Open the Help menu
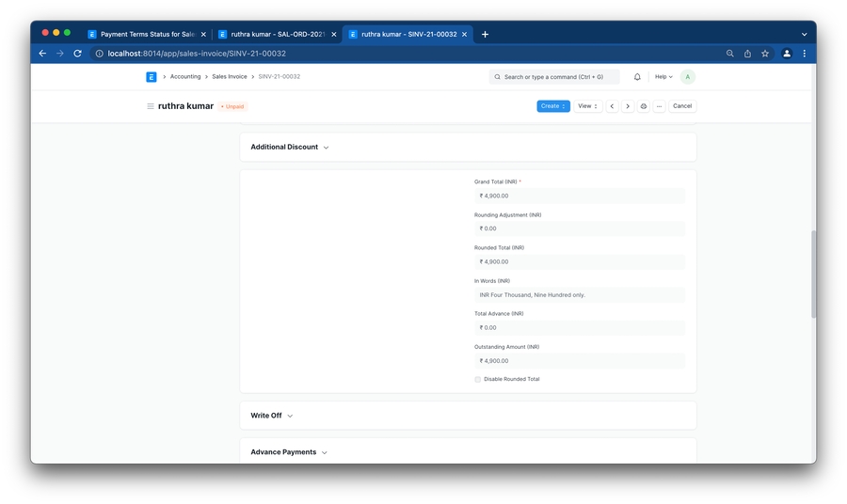This screenshot has height=504, width=847. coord(663,77)
